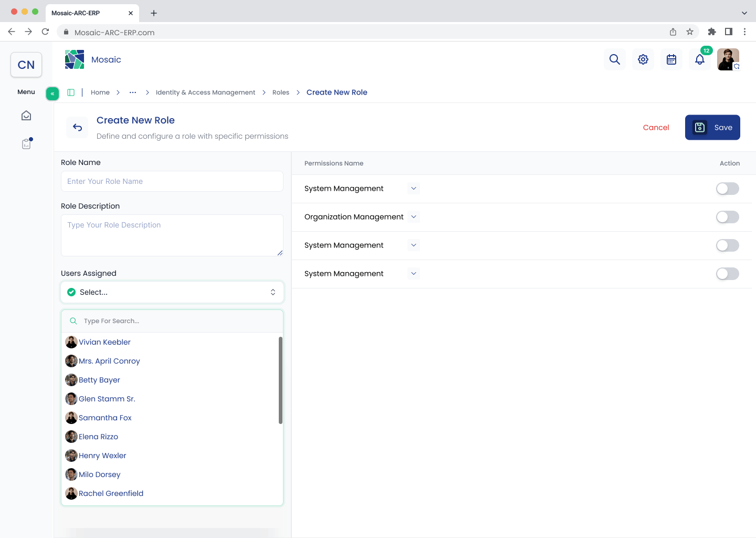Open a new browser tab with plus
The image size is (756, 538).
point(154,13)
